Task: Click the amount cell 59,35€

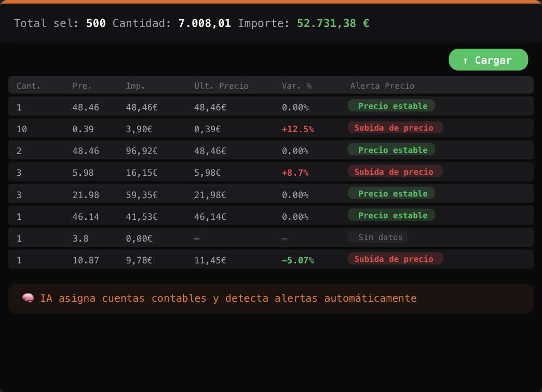Action: [142, 195]
